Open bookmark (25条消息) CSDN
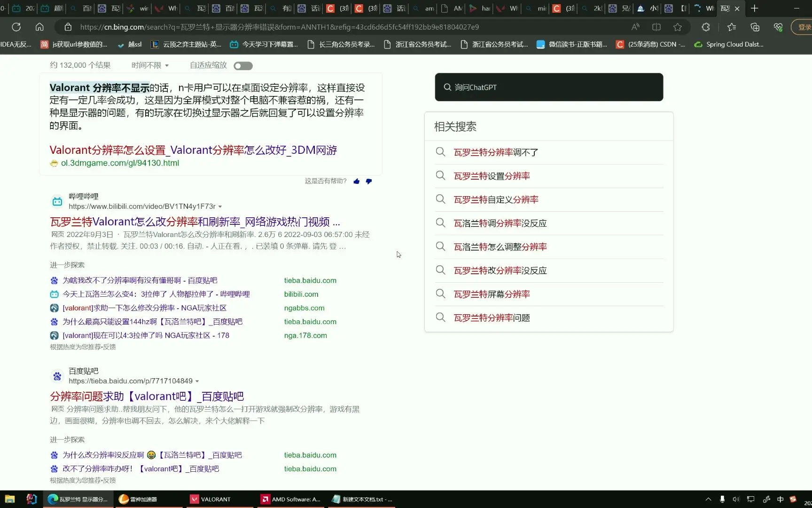Screen dimensions: 812x508 pos(651,44)
